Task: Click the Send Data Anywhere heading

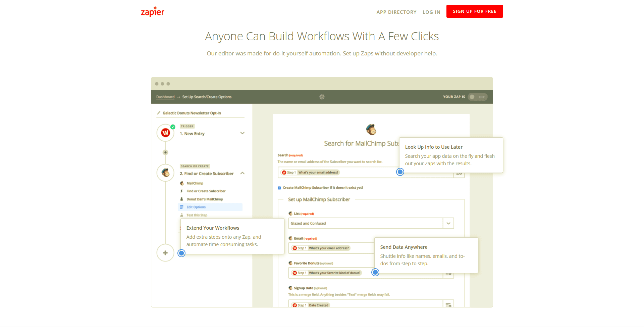Action: [404, 247]
